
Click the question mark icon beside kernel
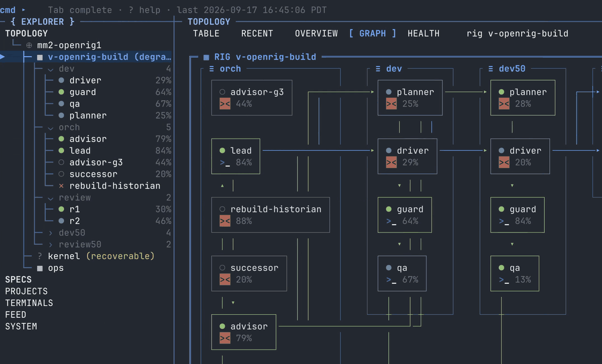40,256
